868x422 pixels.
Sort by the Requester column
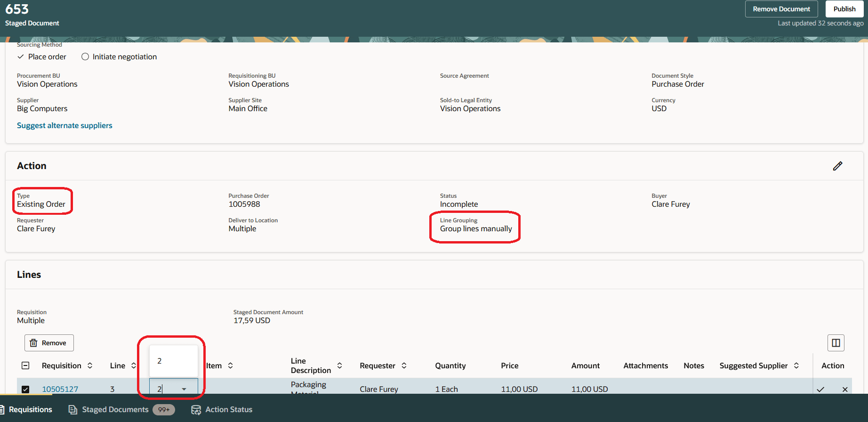click(404, 365)
